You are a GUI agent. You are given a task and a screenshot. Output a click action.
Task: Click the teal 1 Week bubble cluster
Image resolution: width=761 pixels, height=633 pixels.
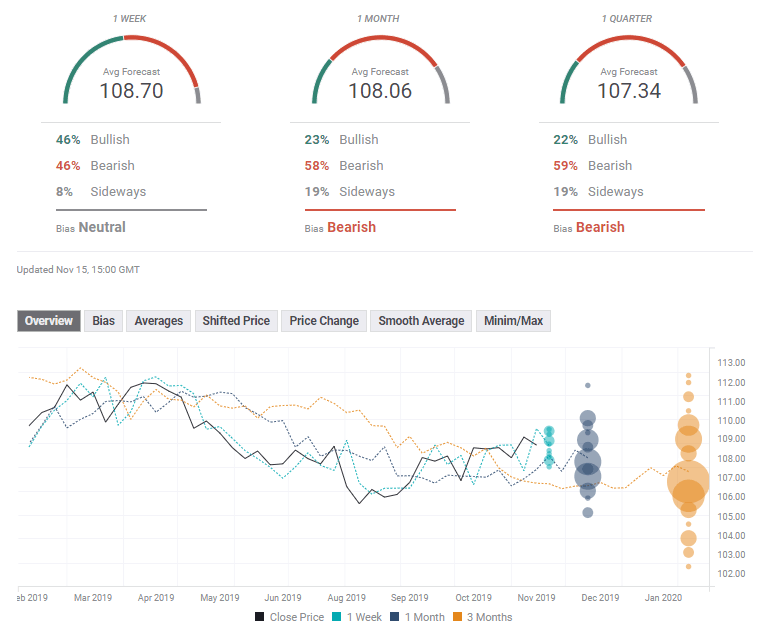pos(549,446)
